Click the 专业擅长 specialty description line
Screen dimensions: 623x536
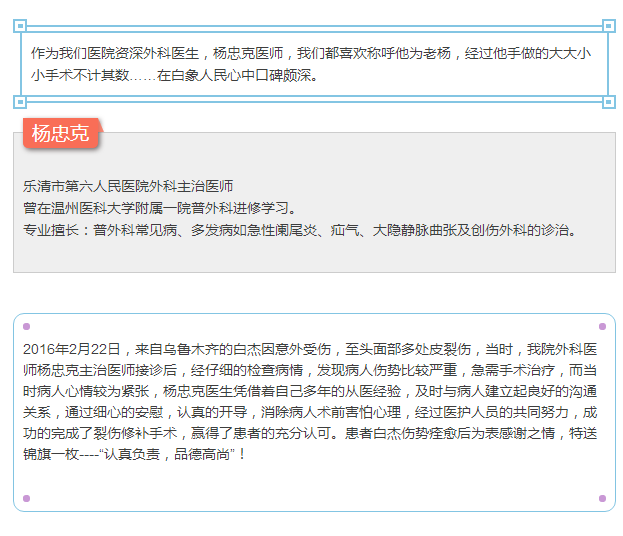tap(300, 230)
